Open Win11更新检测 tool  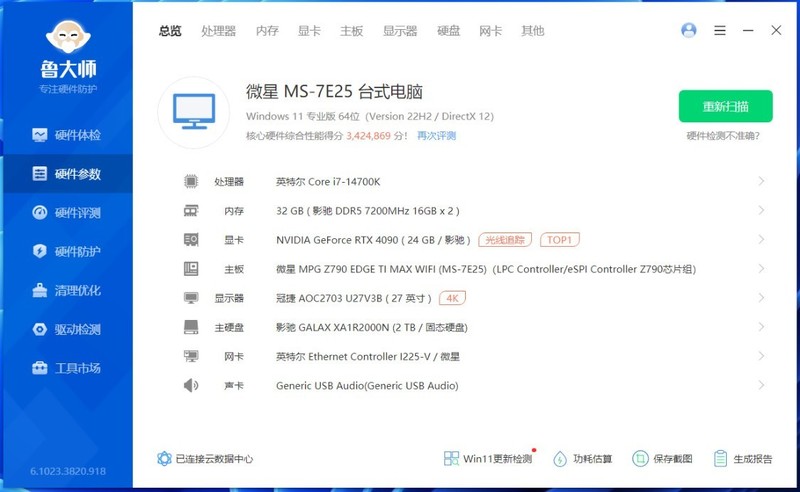(488, 458)
